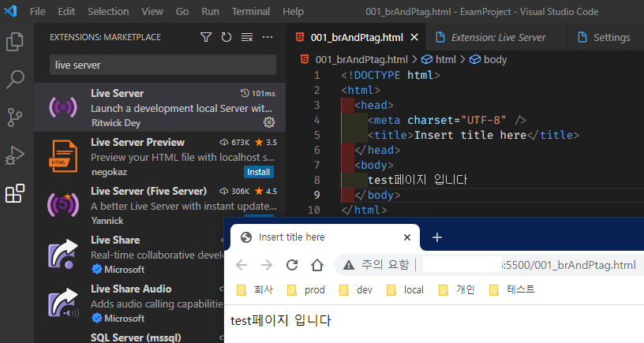
Task: Click the DOCTYPE html declaration on line 1
Action: tap(391, 75)
